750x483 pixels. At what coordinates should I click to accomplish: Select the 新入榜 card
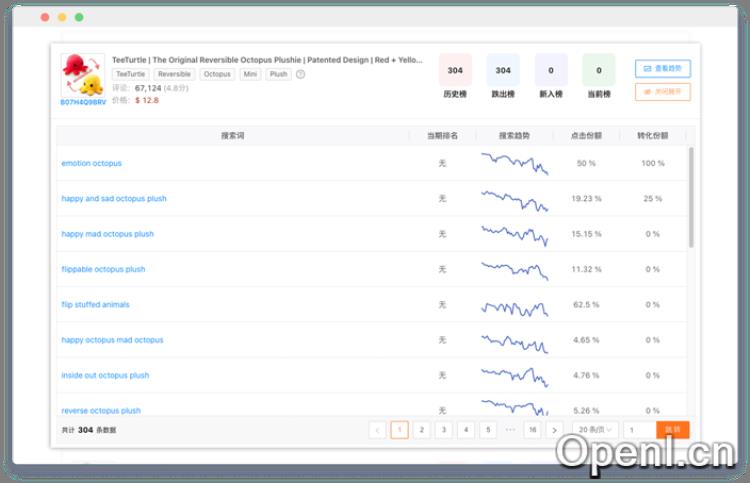point(551,76)
